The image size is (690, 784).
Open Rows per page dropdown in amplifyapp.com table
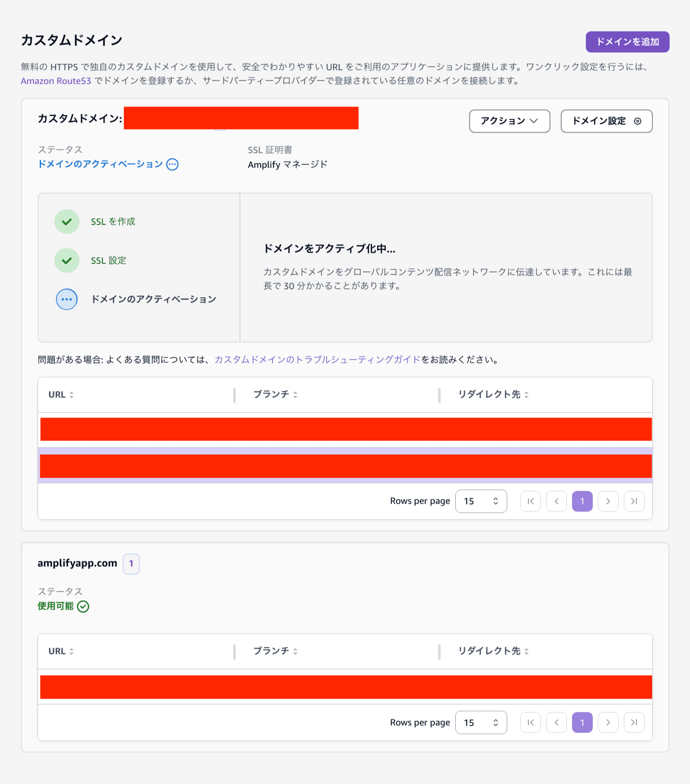coord(481,723)
